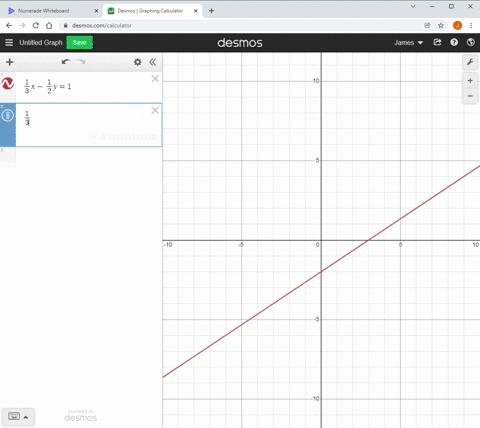Image resolution: width=480 pixels, height=428 pixels.
Task: Close the Desmos browser tab
Action: click(x=196, y=11)
